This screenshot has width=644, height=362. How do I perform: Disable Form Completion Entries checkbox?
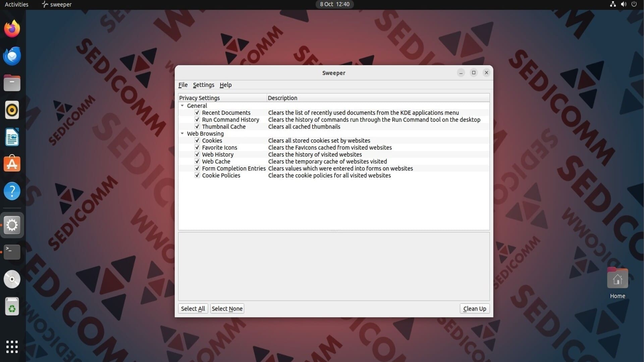click(197, 168)
